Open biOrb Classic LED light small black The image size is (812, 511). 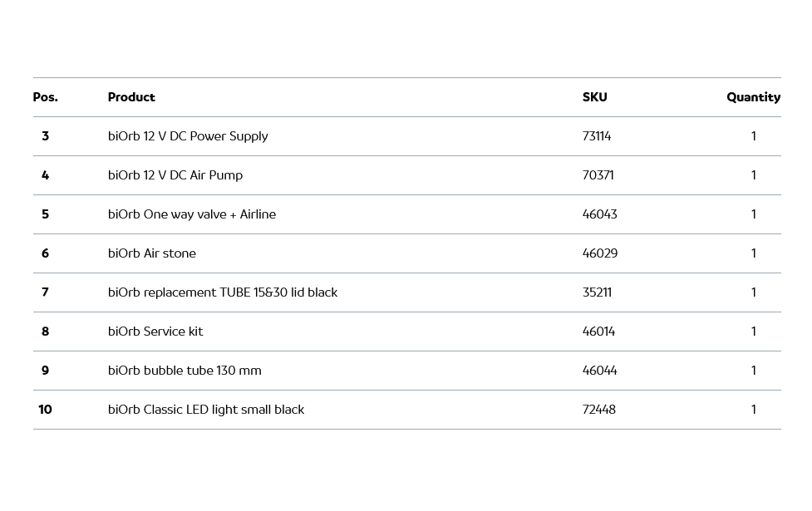point(206,410)
